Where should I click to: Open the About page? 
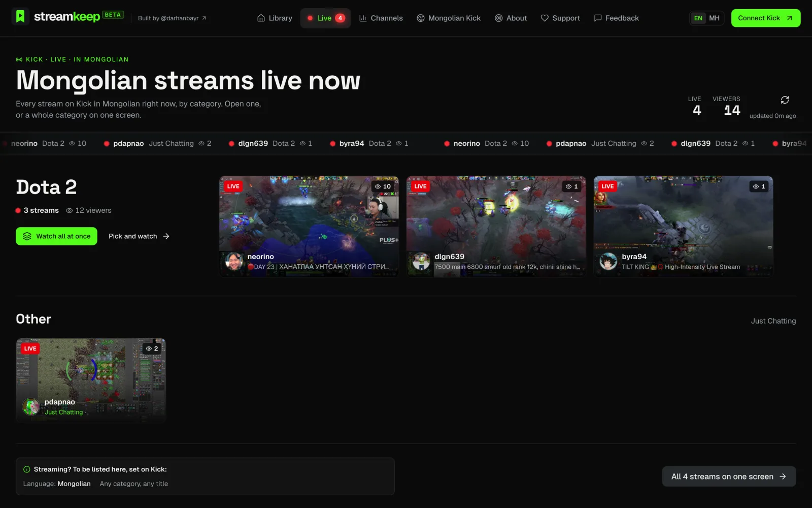click(511, 18)
